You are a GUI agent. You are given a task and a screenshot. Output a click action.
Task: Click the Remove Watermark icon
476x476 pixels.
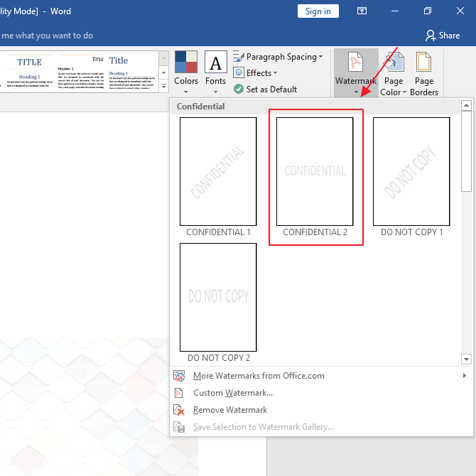click(x=179, y=410)
